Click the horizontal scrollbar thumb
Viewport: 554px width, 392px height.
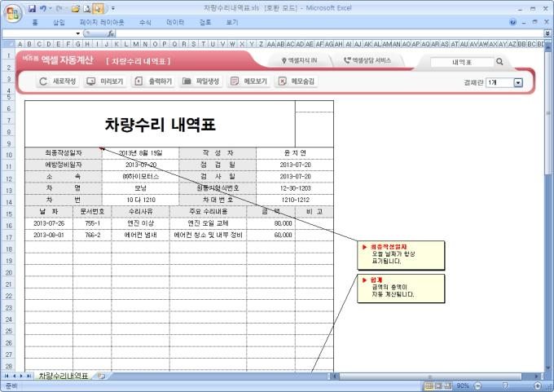(x=430, y=377)
